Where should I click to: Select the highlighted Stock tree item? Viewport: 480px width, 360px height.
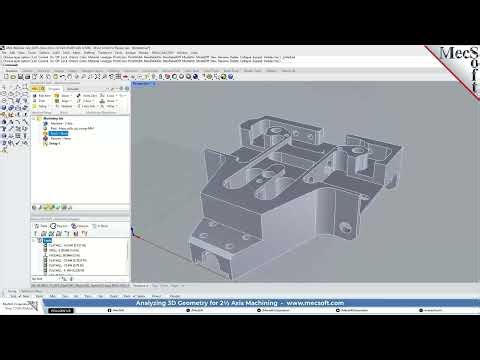[59, 133]
